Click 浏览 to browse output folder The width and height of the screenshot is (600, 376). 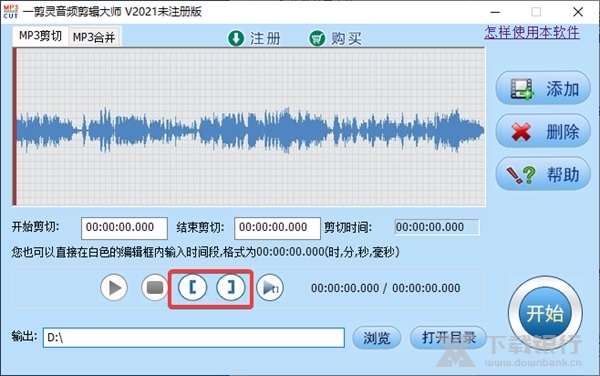(377, 338)
